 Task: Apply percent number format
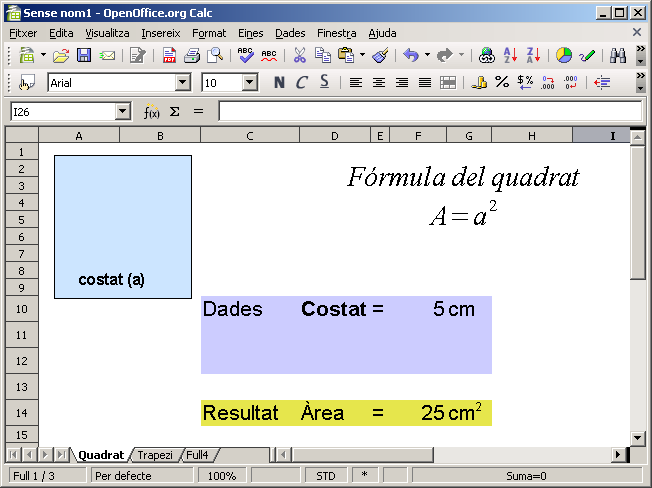tap(502, 83)
